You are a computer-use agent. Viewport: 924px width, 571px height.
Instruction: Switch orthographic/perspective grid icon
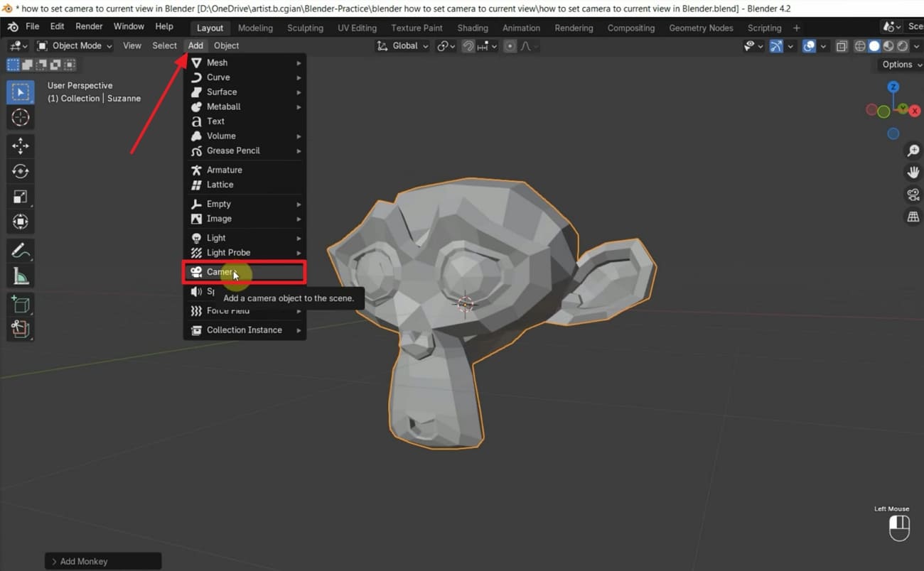[x=913, y=217]
